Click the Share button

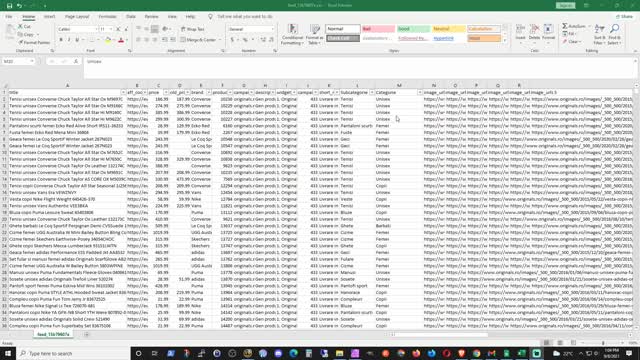click(x=624, y=17)
